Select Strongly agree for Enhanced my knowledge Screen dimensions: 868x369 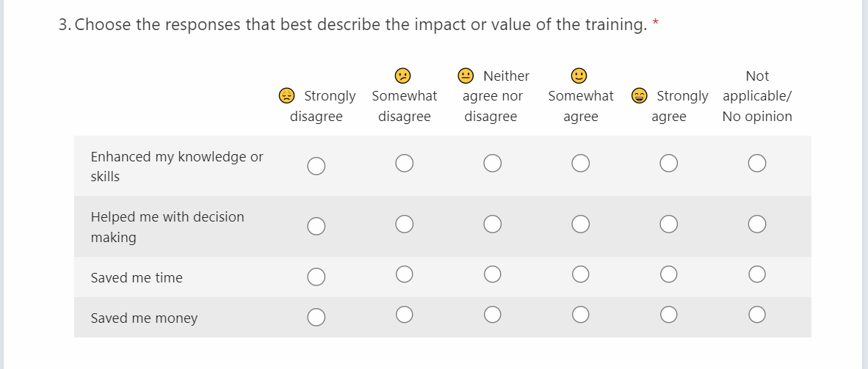click(668, 164)
